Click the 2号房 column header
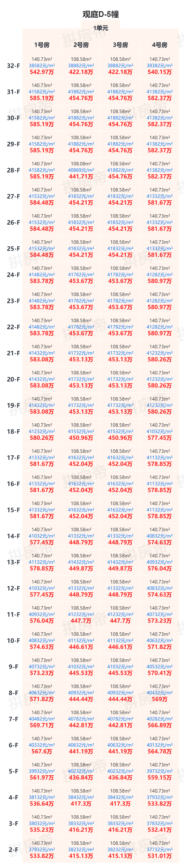184x868 pixels. (81, 45)
